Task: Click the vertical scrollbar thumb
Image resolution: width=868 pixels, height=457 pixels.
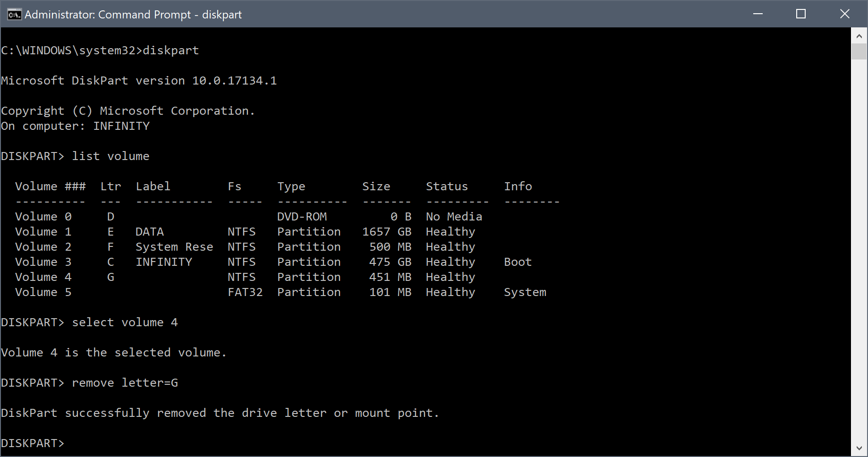Action: (859, 51)
